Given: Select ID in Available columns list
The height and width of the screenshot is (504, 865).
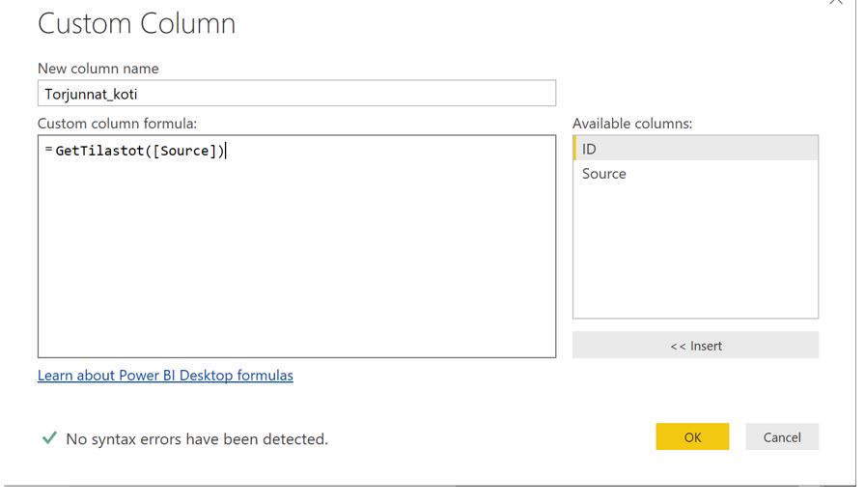Looking at the screenshot, I should 695,149.
